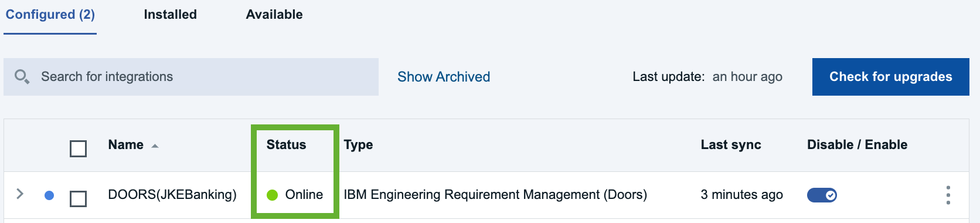This screenshot has height=223, width=980.
Task: Open the DOORS(JKEBanking) integration name
Action: pyautogui.click(x=172, y=195)
